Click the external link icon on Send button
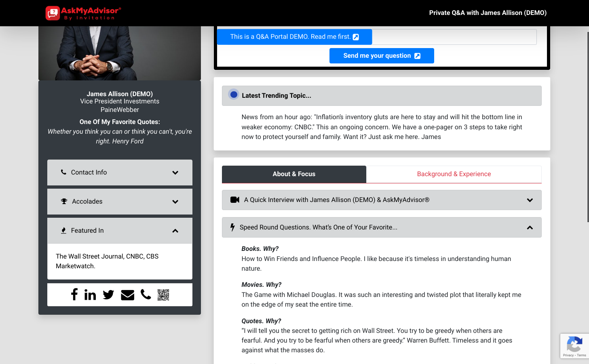Image resolution: width=589 pixels, height=364 pixels. (x=418, y=56)
